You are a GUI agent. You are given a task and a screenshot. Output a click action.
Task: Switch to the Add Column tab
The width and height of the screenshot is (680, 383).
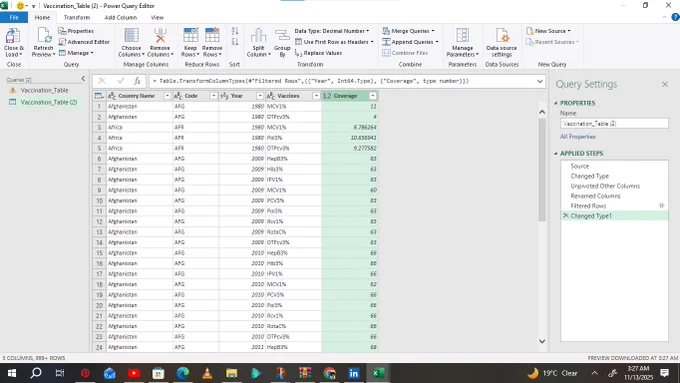click(121, 17)
